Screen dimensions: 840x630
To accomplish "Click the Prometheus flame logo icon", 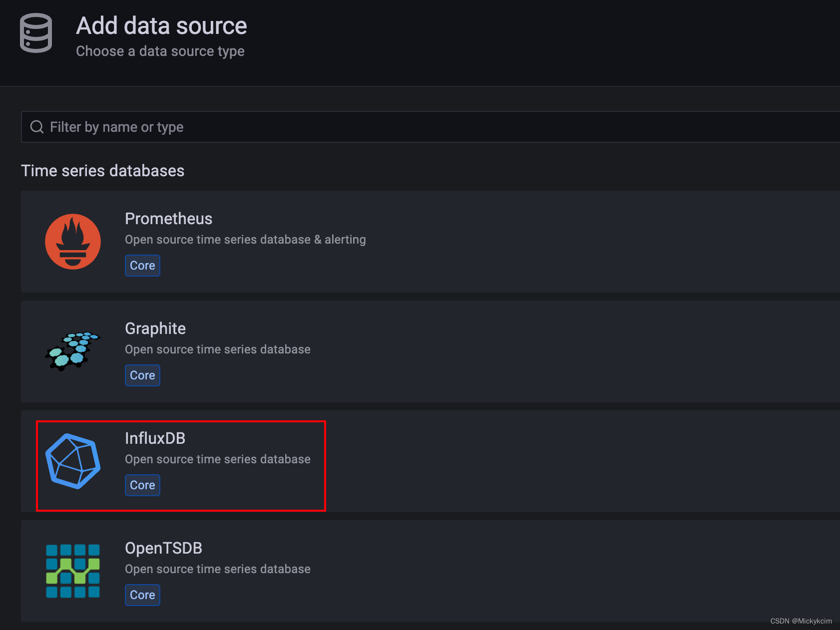I will 73,242.
